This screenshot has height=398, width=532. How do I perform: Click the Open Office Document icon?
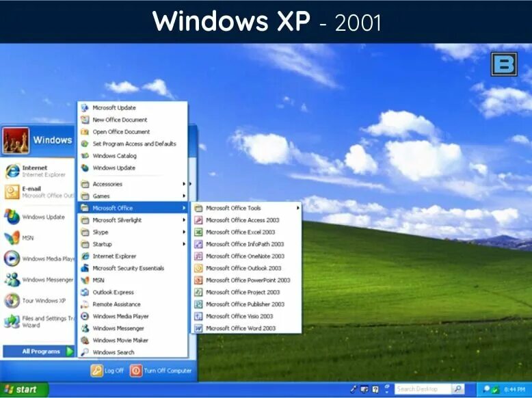click(85, 132)
